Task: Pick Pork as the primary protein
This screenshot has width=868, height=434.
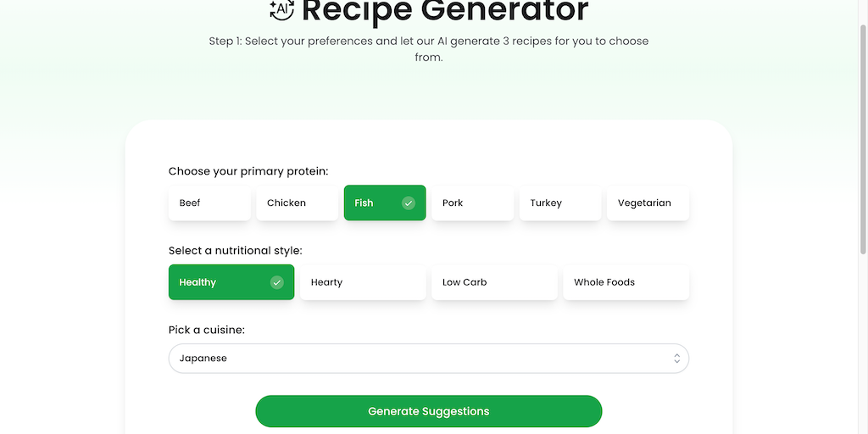Action: [472, 203]
